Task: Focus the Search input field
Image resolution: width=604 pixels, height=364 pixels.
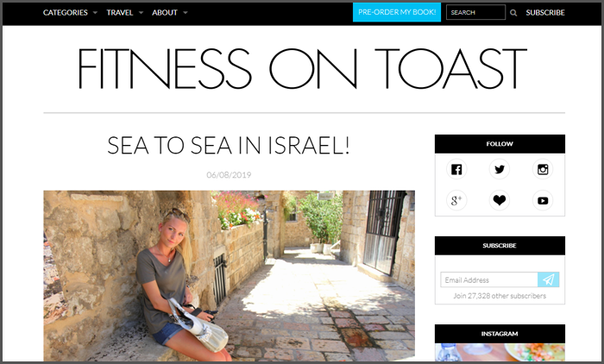Action: 475,12
